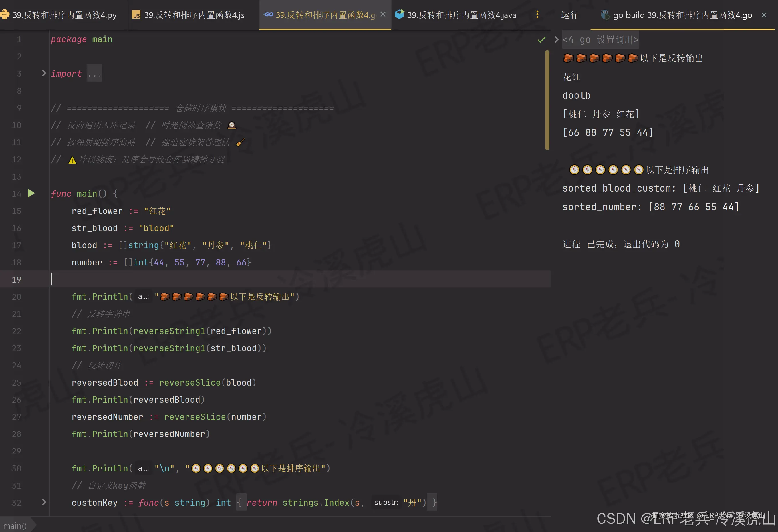
Task: Expand the folded customKey function on line 32
Action: pyautogui.click(x=44, y=502)
